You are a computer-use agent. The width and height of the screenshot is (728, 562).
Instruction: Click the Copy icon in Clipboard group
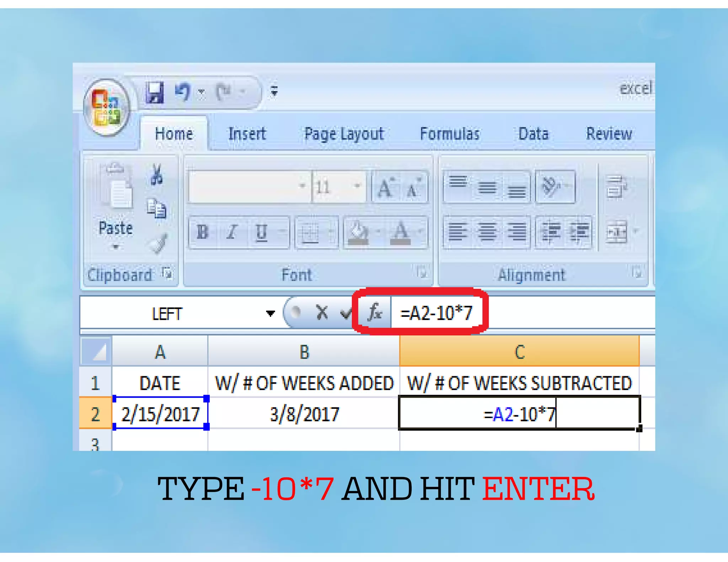pyautogui.click(x=156, y=209)
